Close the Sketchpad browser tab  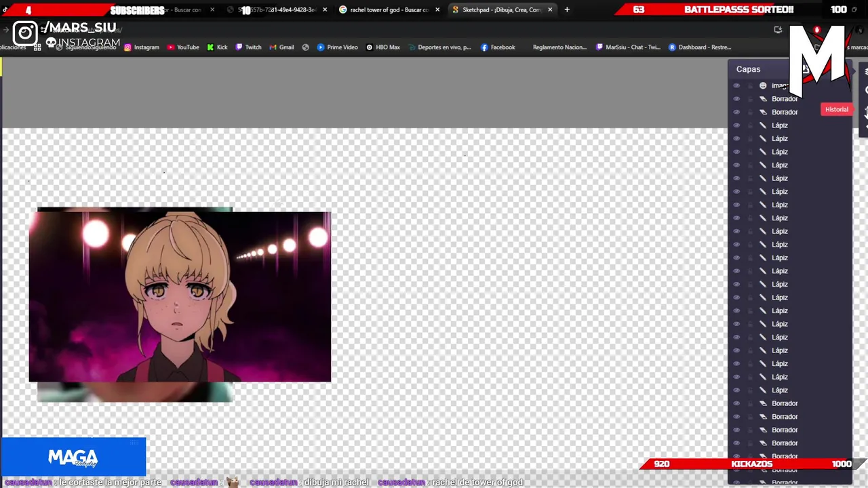[x=550, y=9]
